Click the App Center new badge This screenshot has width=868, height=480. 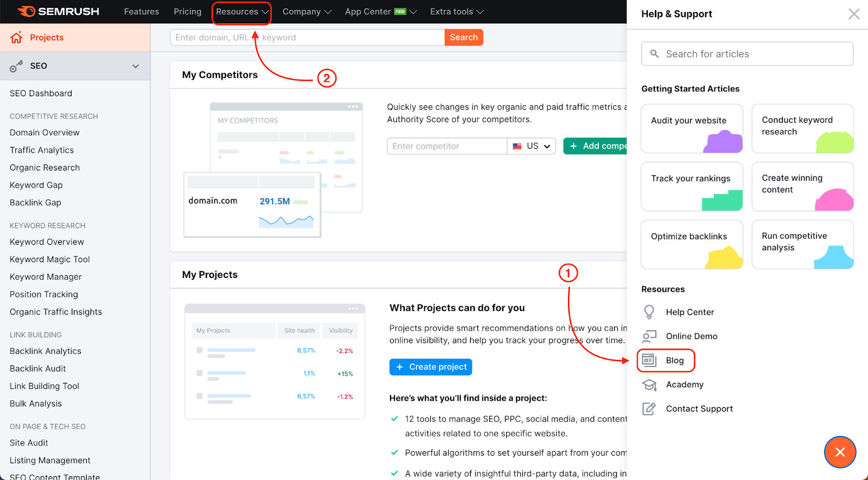click(x=400, y=11)
